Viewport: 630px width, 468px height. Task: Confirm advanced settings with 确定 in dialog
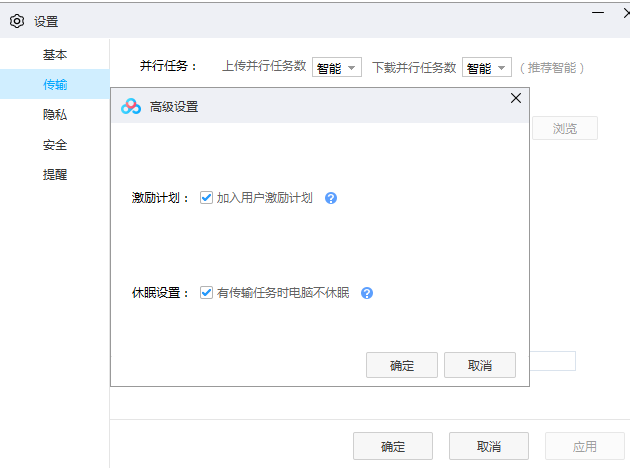click(402, 365)
